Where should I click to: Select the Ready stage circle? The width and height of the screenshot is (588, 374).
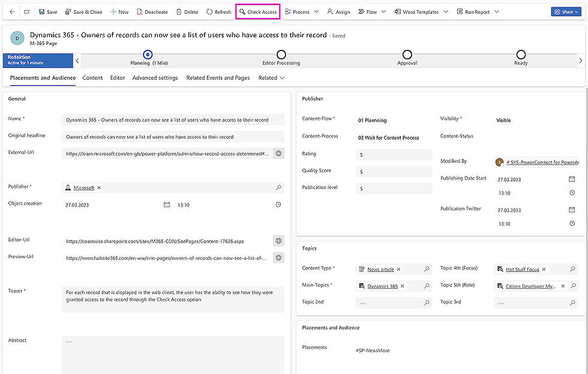pyautogui.click(x=521, y=55)
